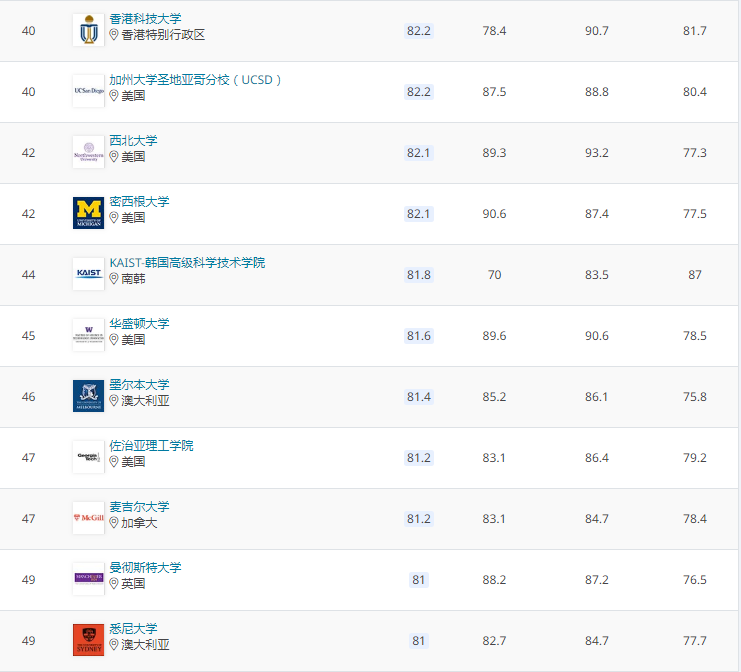Click the UC San Diego logo
The height and width of the screenshot is (672, 741).
tap(88, 91)
